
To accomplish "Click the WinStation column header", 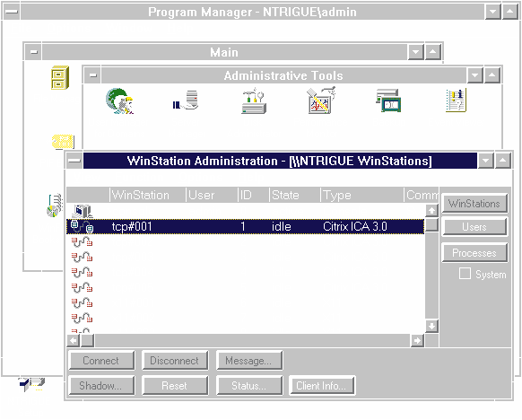I will [147, 195].
